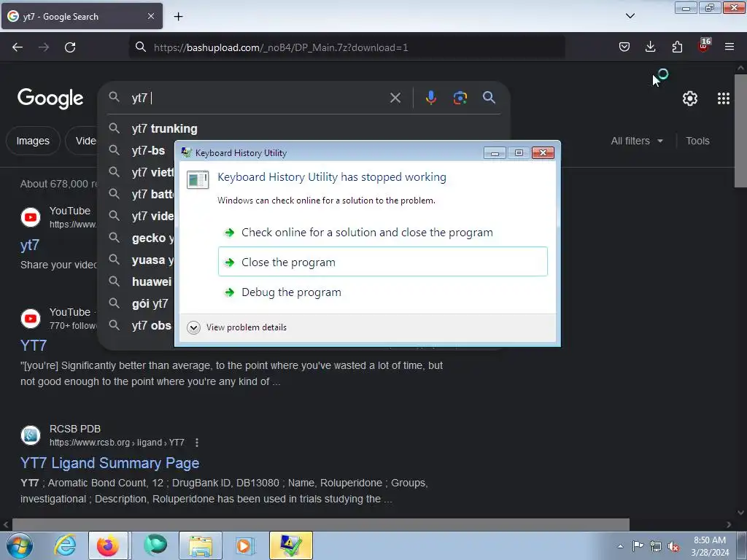Open the Google apps grid icon
Viewport: 747px width, 560px height.
tap(723, 98)
